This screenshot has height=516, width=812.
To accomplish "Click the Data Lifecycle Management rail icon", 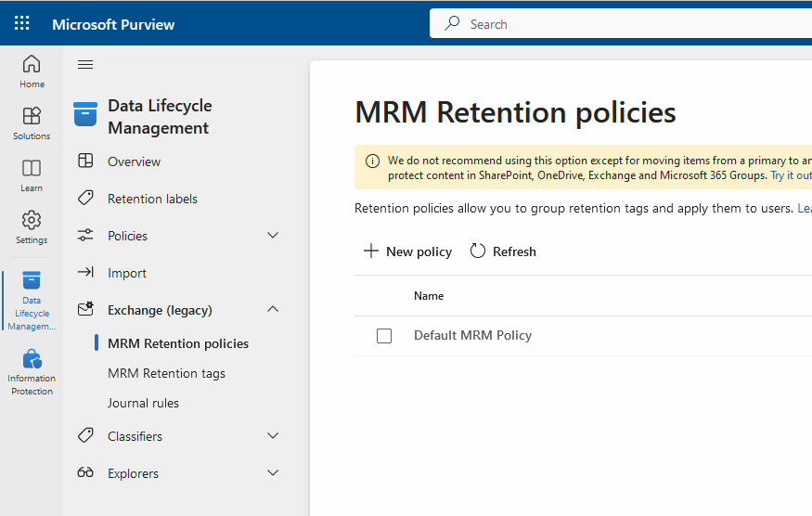I will 32,299.
